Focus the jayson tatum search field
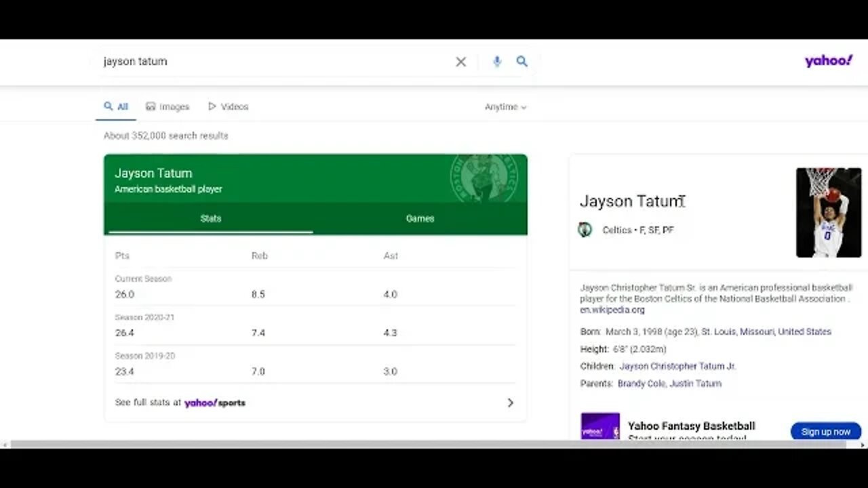 click(275, 61)
